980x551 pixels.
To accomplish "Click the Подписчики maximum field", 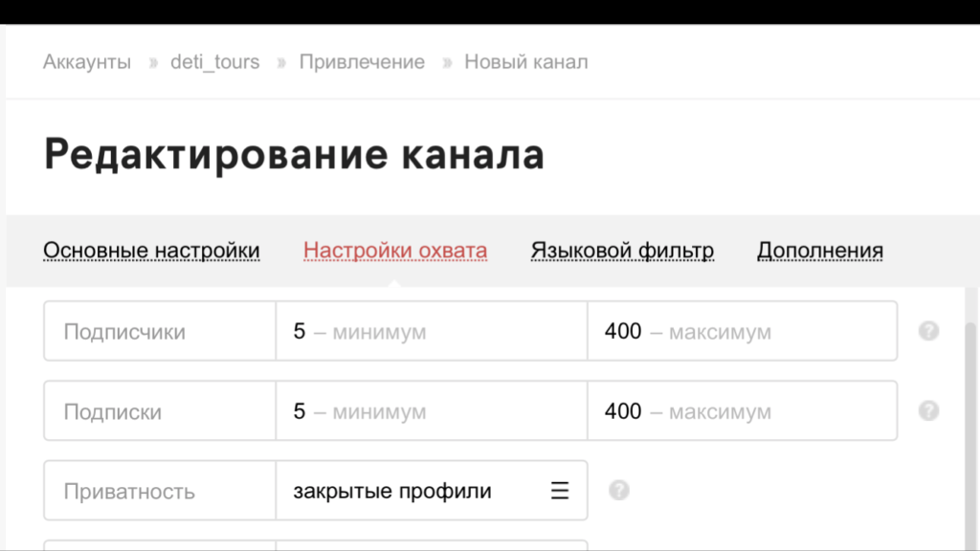I will click(742, 332).
